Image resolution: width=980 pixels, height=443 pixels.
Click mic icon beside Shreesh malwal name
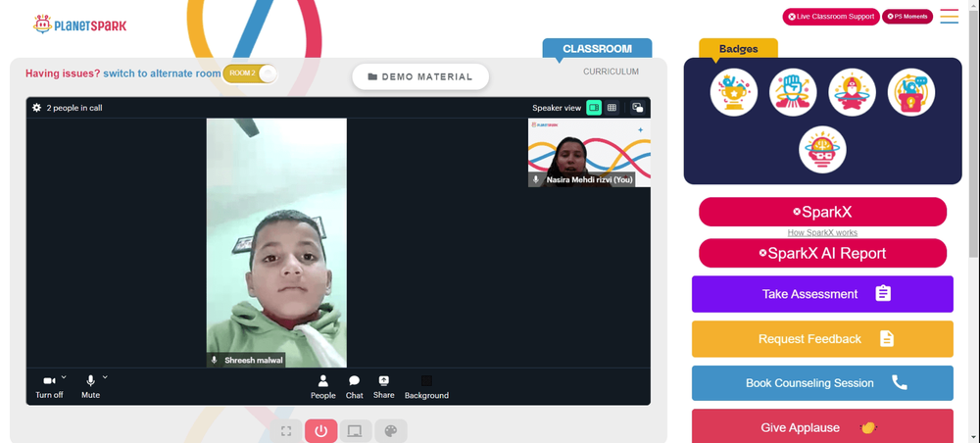click(x=215, y=360)
